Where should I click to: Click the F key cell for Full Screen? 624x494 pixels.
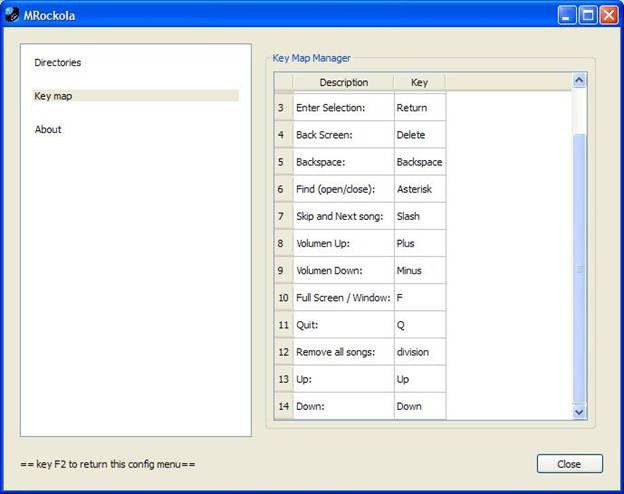(419, 297)
